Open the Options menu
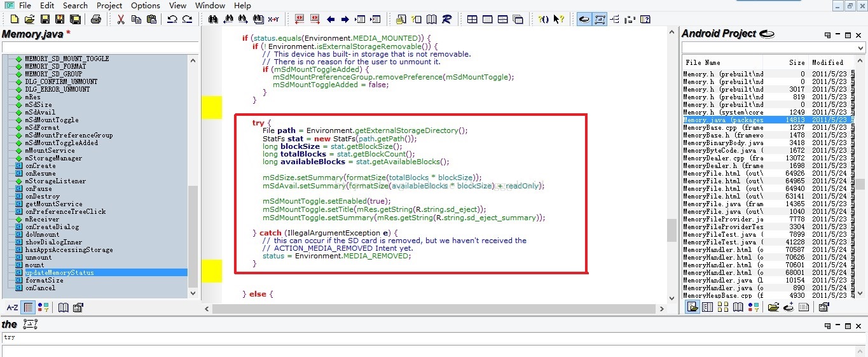The height and width of the screenshot is (357, 868). tap(146, 5)
